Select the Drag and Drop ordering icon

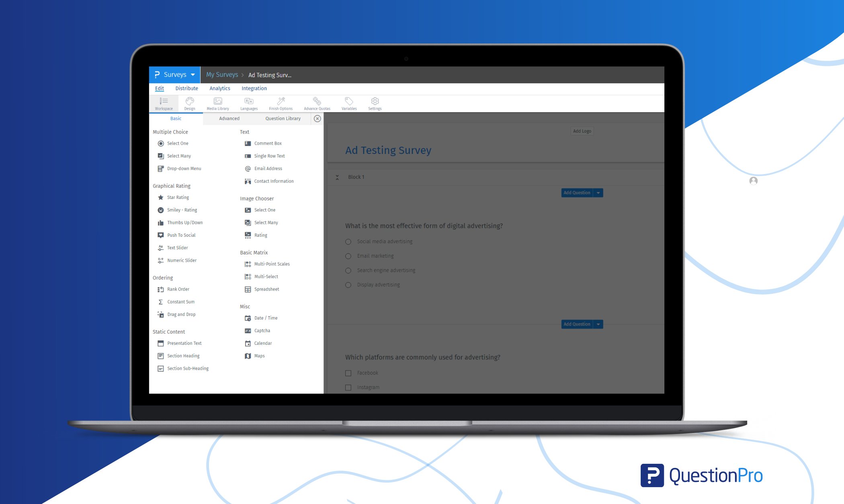pyautogui.click(x=160, y=314)
